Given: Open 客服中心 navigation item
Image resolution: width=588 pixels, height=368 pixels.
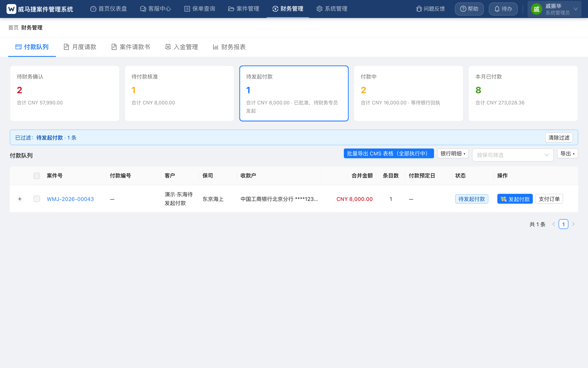Looking at the screenshot, I should (155, 9).
